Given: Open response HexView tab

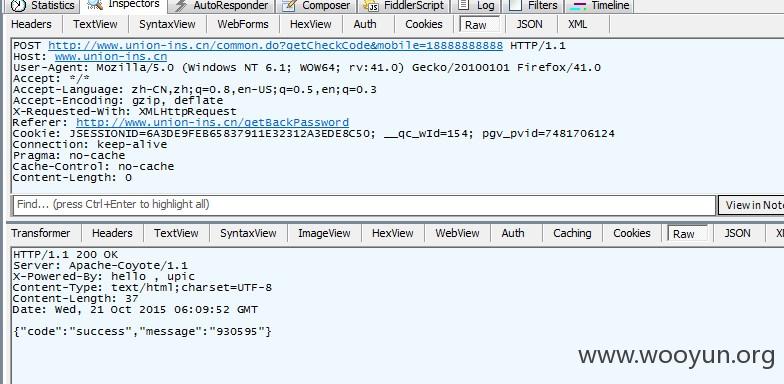Looking at the screenshot, I should pyautogui.click(x=392, y=233).
